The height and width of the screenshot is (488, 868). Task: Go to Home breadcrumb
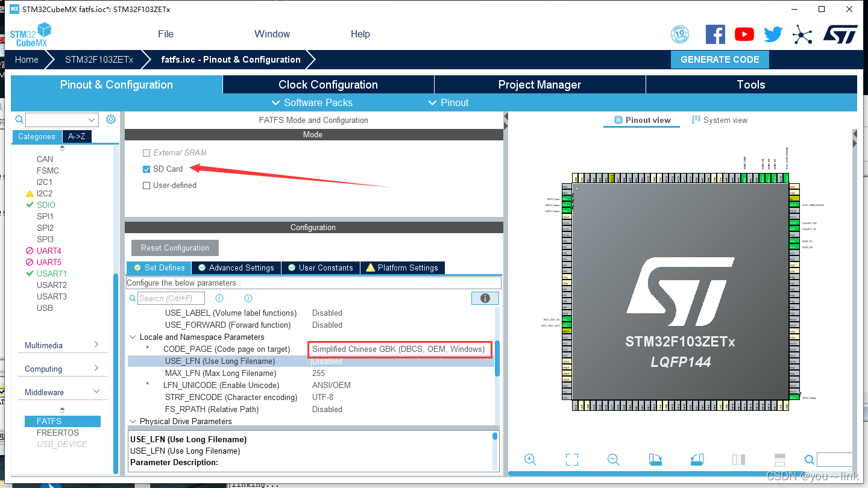(27, 60)
